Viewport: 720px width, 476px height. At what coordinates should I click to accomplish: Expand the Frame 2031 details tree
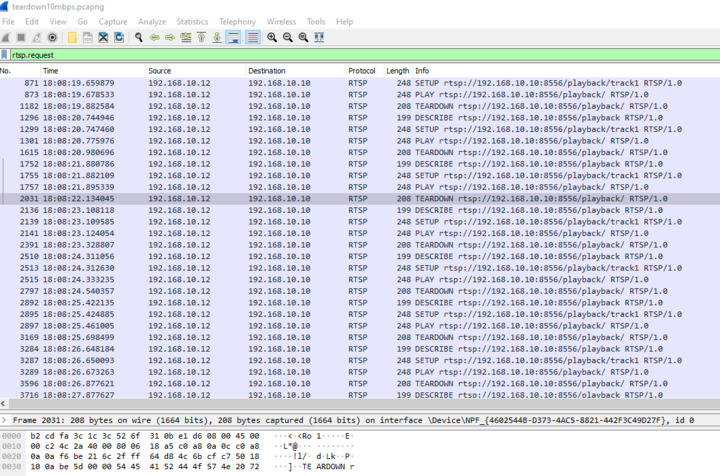click(6, 421)
